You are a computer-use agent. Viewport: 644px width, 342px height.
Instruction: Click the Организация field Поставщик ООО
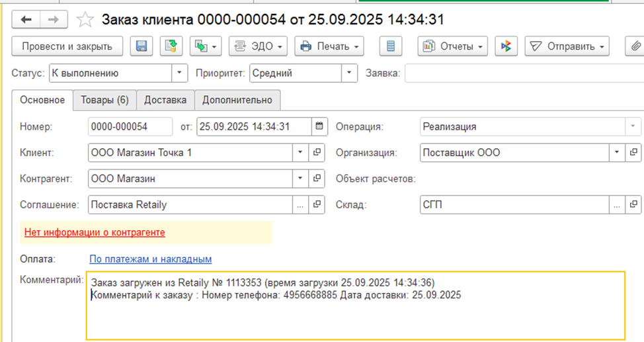coord(514,153)
